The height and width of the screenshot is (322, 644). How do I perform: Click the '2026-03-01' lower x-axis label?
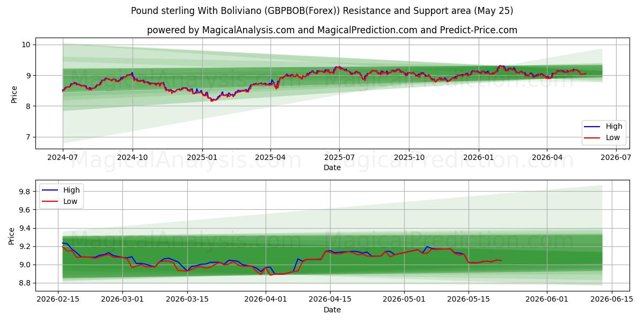(x=122, y=300)
